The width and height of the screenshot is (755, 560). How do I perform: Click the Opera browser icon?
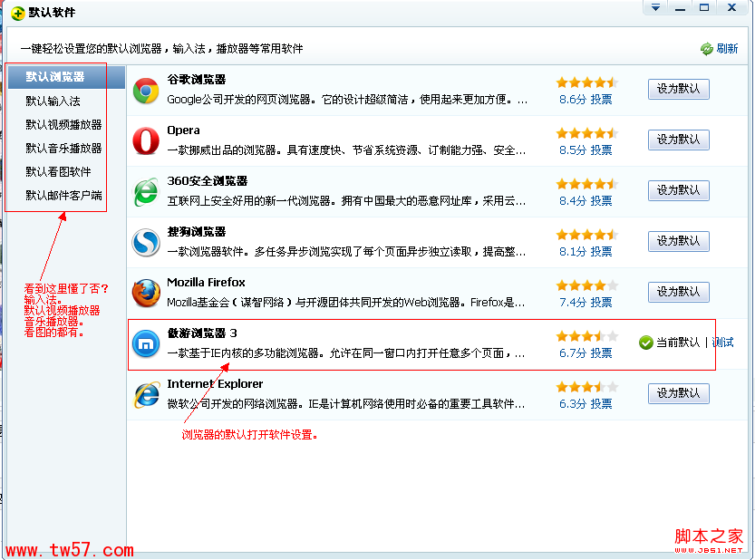click(146, 141)
